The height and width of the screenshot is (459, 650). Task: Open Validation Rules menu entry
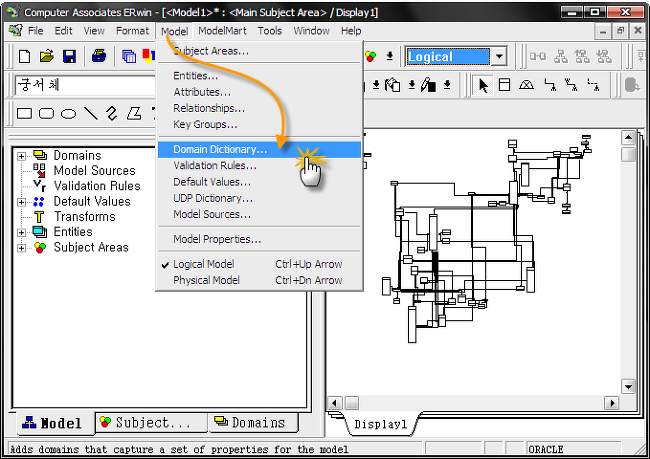[x=259, y=165]
